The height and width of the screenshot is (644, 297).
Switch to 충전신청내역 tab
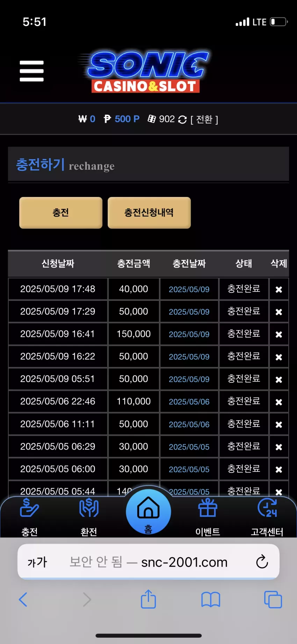[x=149, y=213]
